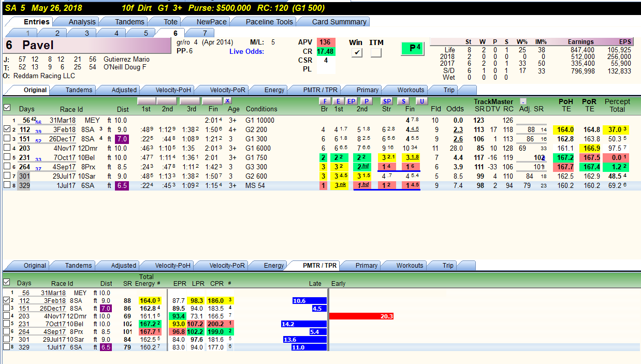Uncheck lower PMTR row 2 for 3Feb18
The image size is (641, 364).
click(7, 300)
